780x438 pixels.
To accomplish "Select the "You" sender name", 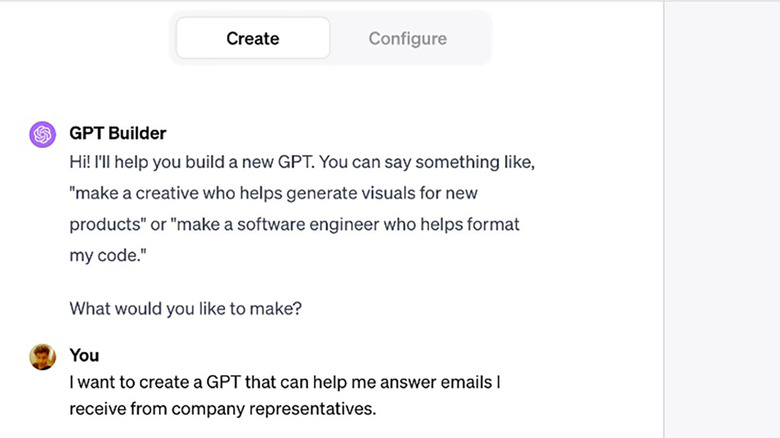I will coord(84,355).
